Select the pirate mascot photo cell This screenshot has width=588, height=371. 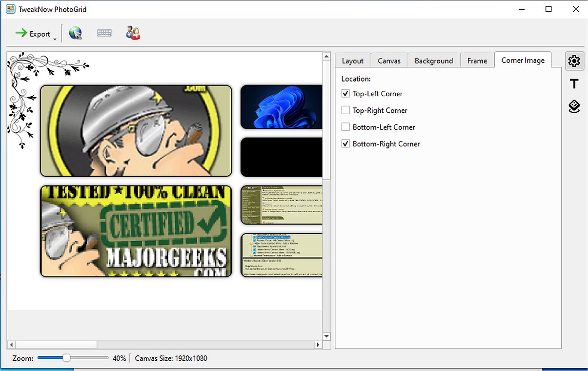point(136,131)
